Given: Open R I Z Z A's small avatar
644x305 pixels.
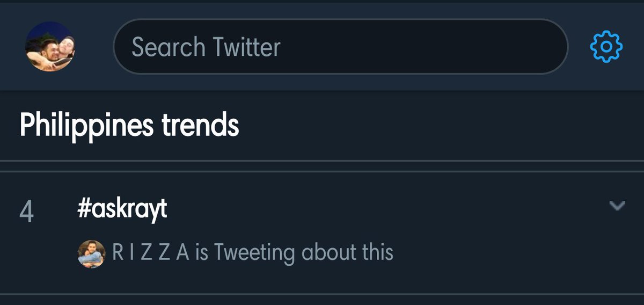Looking at the screenshot, I should 91,253.
